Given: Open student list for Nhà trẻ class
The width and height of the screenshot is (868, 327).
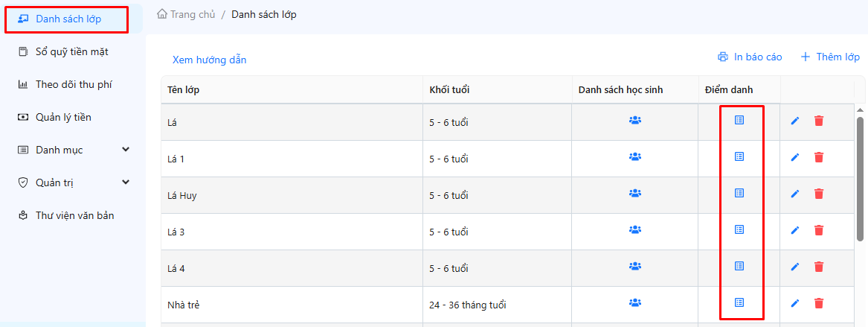Looking at the screenshot, I should pyautogui.click(x=635, y=302).
